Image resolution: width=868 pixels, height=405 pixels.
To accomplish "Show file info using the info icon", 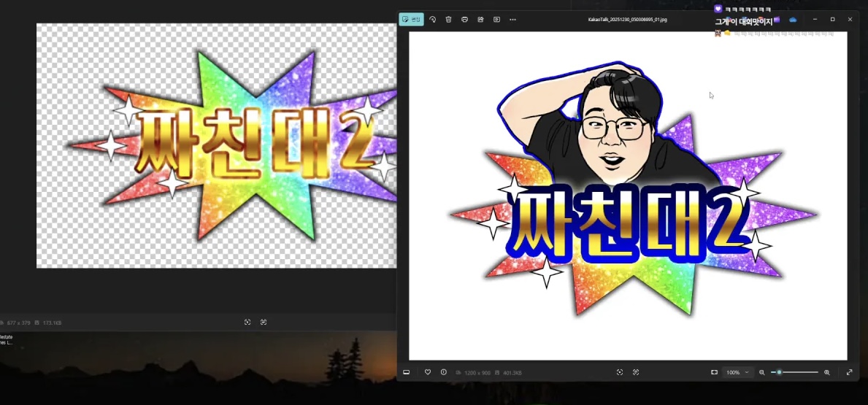I will [444, 372].
